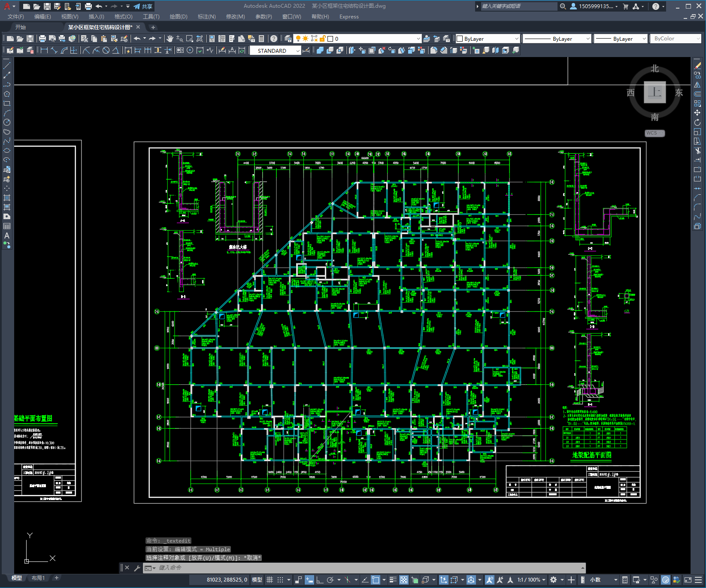Image resolution: width=706 pixels, height=588 pixels.
Task: Open the Express menu
Action: (349, 17)
